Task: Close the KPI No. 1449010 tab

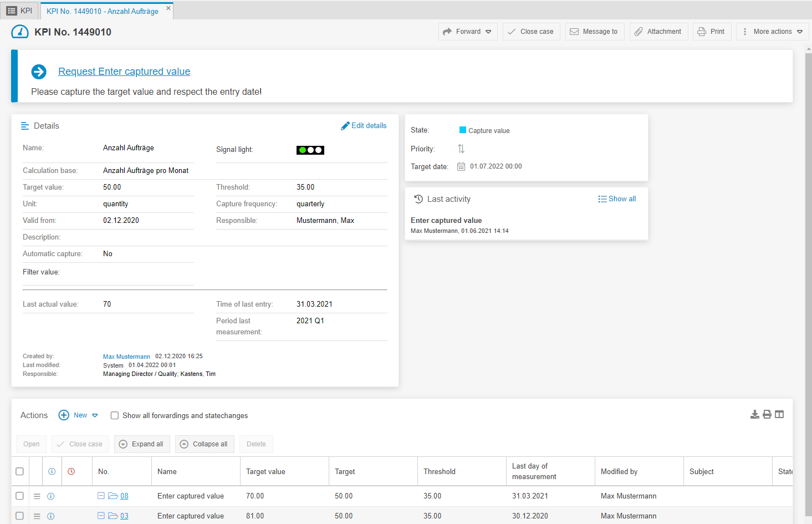Action: point(168,8)
